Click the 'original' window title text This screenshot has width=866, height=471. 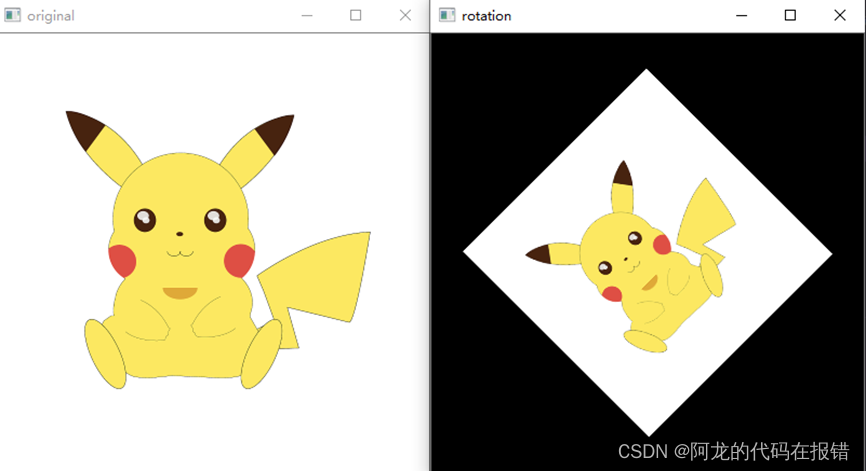point(51,16)
